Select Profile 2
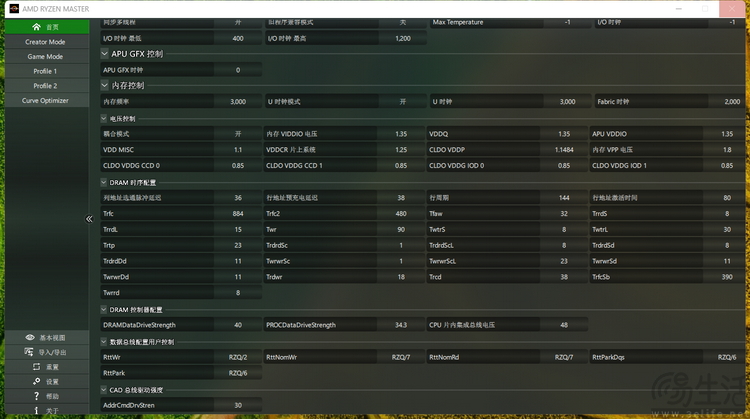Screen dimensions: 750x419 [47, 86]
